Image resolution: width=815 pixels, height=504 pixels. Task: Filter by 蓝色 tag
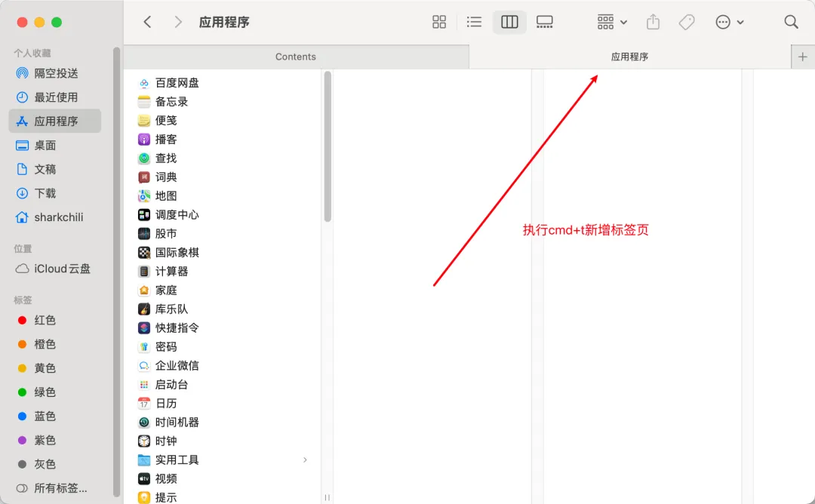(x=55, y=416)
